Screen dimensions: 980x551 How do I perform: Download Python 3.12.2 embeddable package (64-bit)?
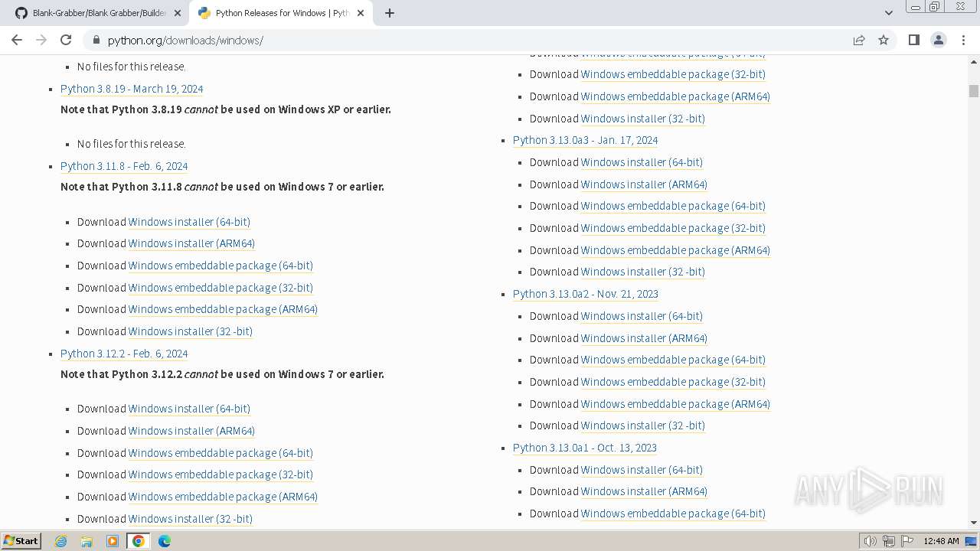[x=220, y=453]
